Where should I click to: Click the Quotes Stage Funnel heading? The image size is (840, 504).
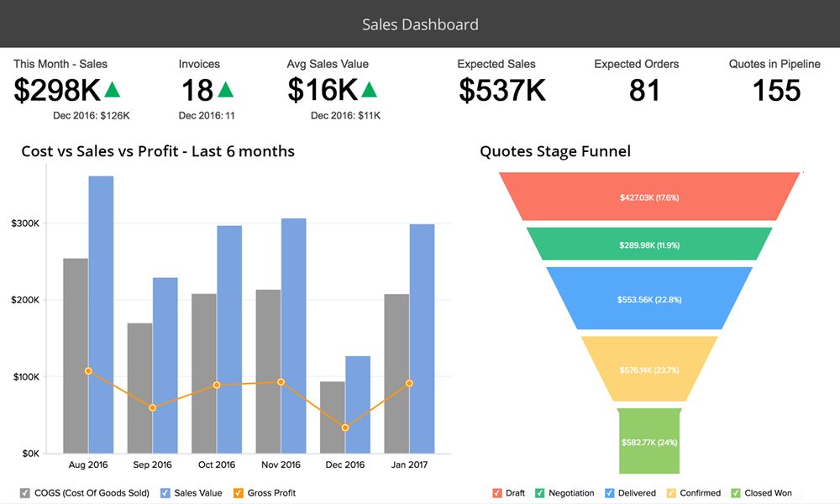coord(555,151)
